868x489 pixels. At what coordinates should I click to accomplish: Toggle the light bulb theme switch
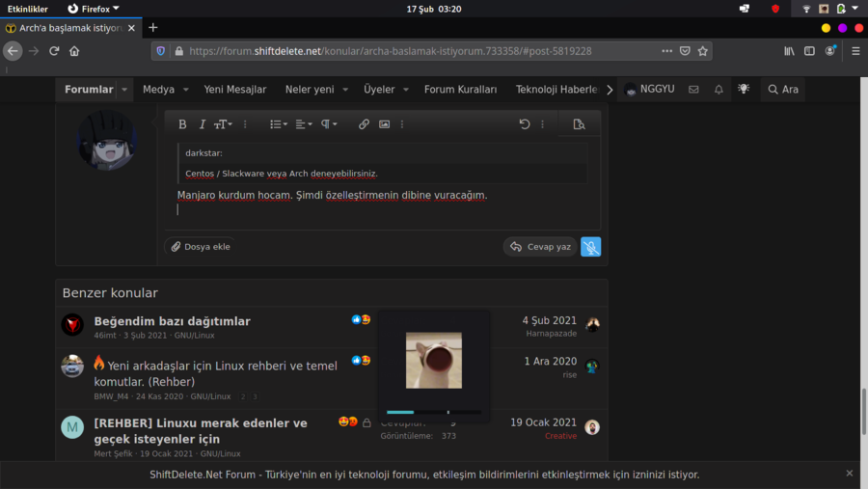coord(744,89)
